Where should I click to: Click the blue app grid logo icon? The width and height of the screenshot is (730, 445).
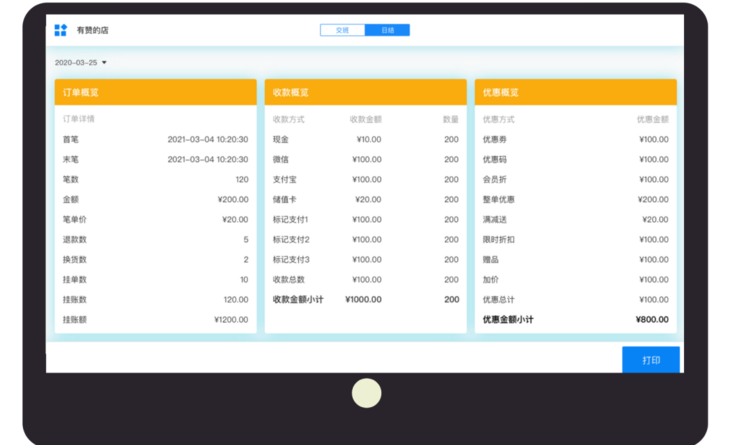[61, 30]
